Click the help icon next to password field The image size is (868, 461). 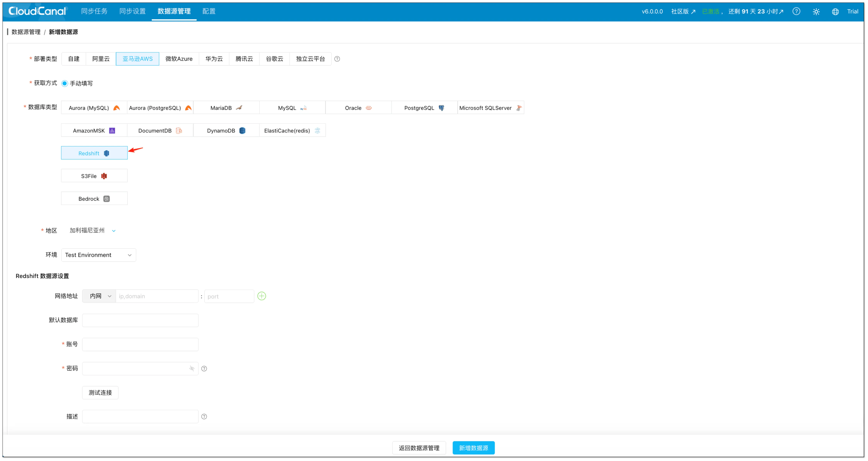coord(204,369)
